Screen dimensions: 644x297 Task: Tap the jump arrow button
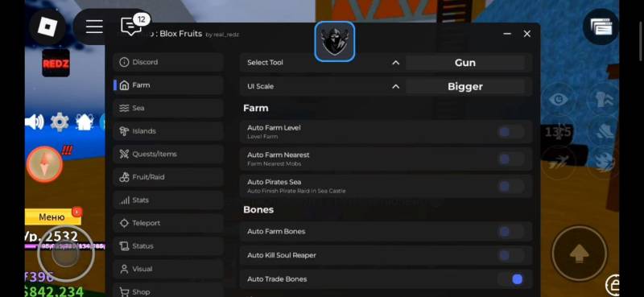[579, 253]
